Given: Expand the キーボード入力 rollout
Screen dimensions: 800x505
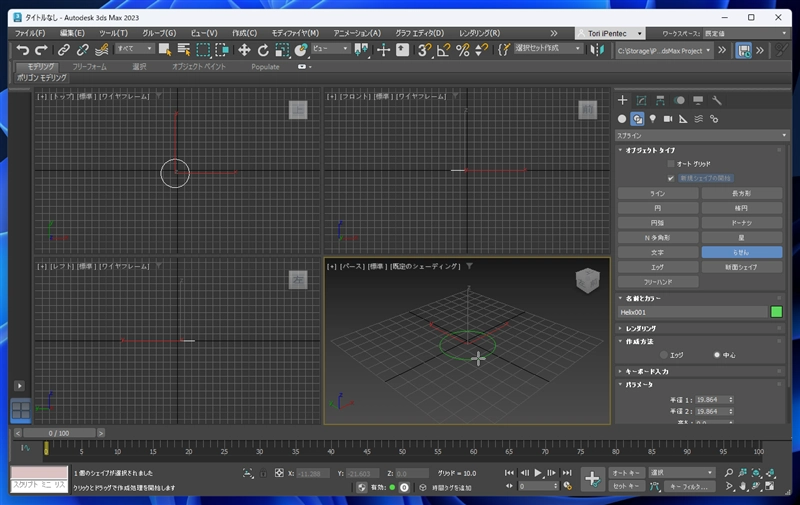Looking at the screenshot, I should coord(699,371).
